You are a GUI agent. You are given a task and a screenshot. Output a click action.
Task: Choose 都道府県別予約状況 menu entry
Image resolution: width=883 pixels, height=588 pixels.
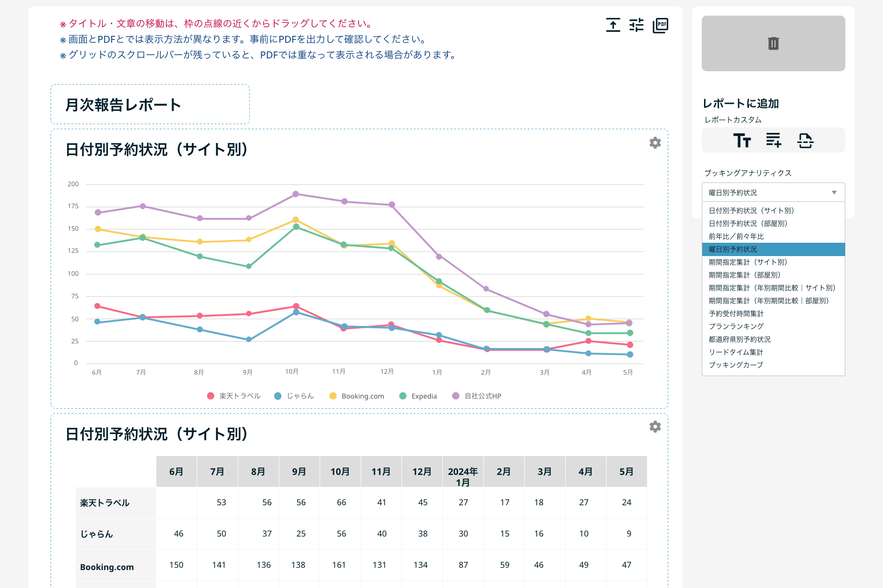pyautogui.click(x=739, y=339)
